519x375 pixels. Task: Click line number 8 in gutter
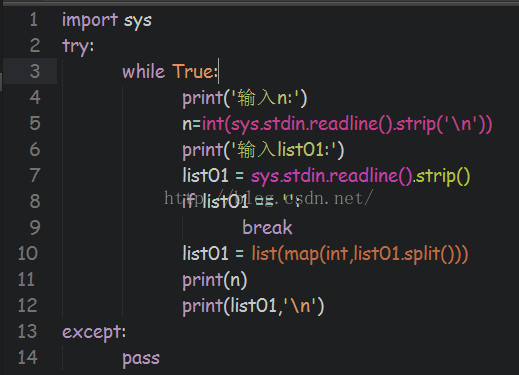pos(35,201)
